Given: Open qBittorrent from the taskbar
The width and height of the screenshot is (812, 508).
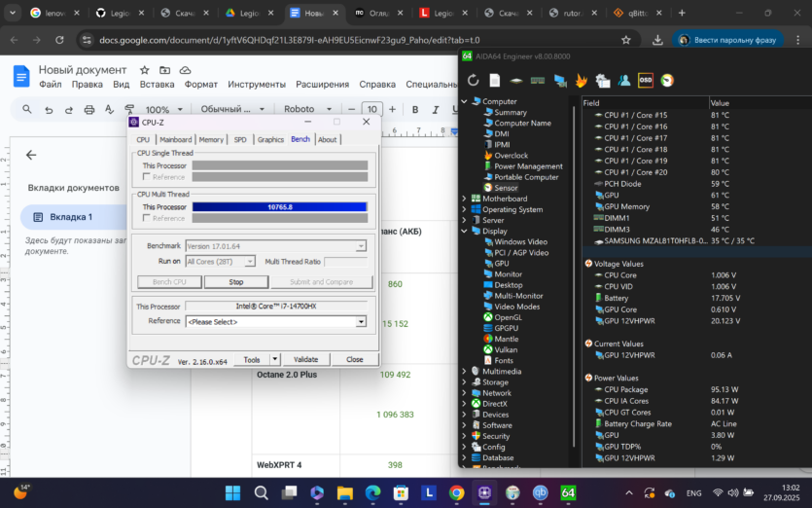Looking at the screenshot, I should coord(540,492).
